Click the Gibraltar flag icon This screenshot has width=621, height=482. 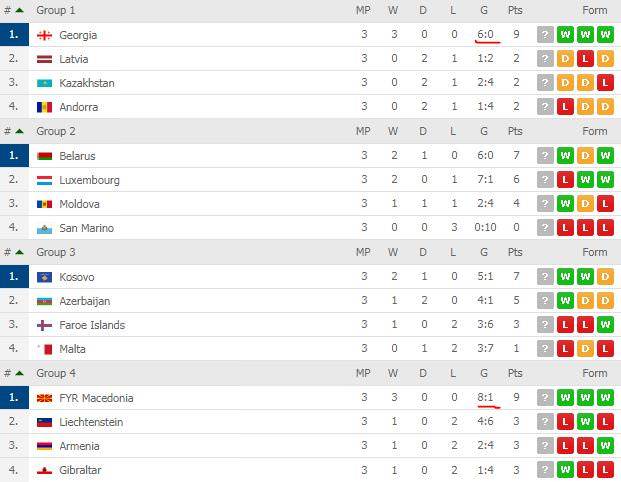44,471
